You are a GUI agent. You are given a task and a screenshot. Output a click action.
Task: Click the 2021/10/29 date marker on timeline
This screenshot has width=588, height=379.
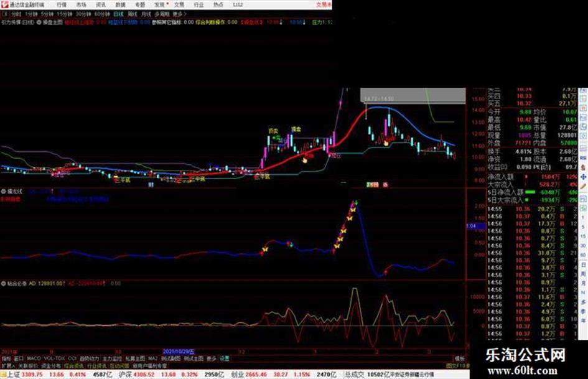coord(179,352)
